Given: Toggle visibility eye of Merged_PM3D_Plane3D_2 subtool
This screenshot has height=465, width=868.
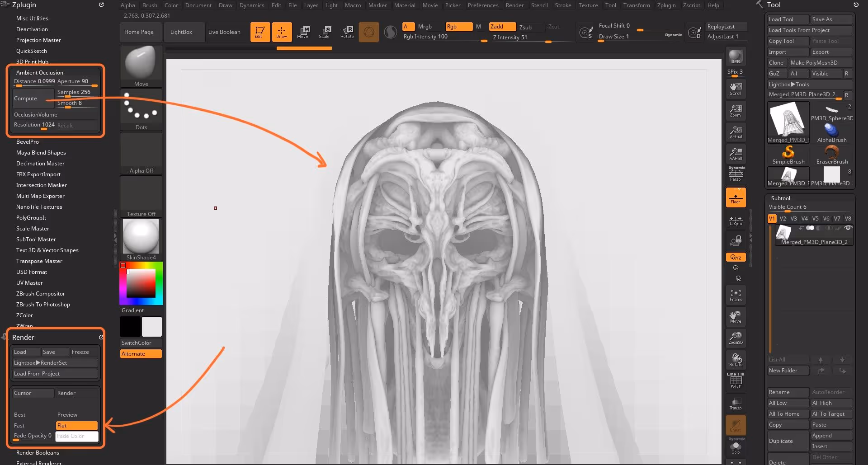Looking at the screenshot, I should coord(848,228).
